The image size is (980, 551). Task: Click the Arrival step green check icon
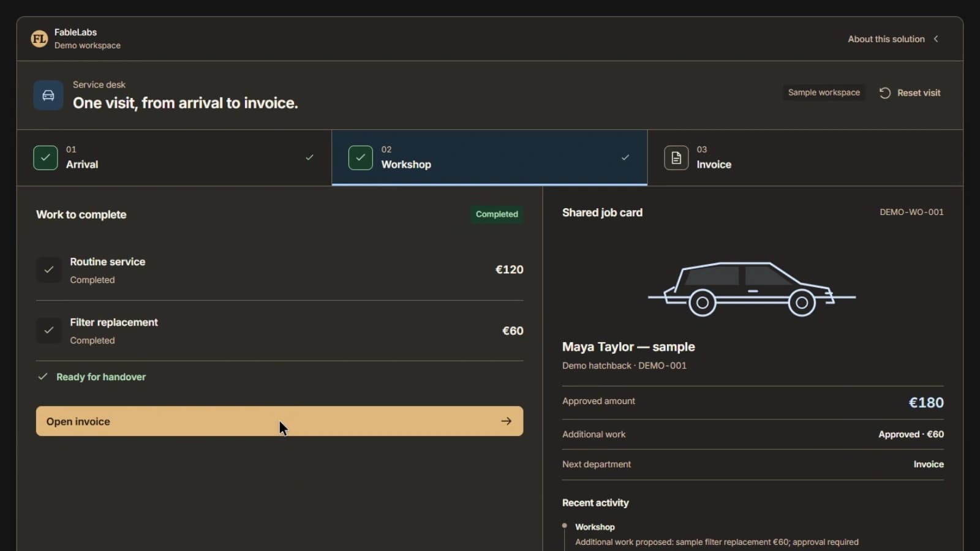[45, 157]
